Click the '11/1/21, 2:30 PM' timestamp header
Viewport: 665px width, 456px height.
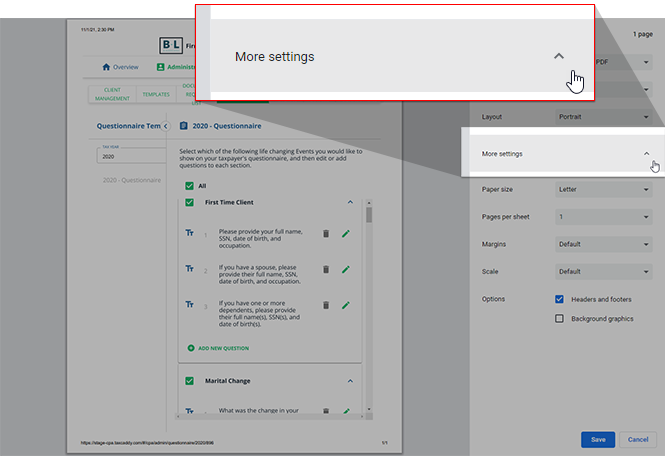(x=98, y=30)
